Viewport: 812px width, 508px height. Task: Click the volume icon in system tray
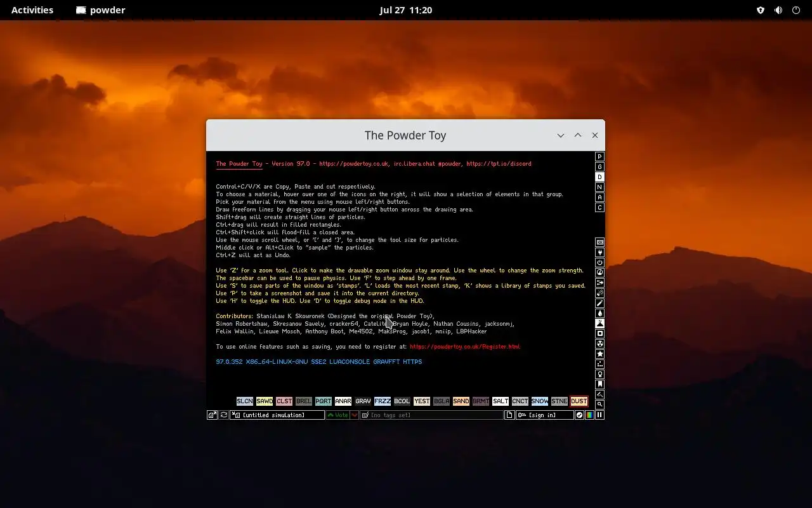(778, 10)
